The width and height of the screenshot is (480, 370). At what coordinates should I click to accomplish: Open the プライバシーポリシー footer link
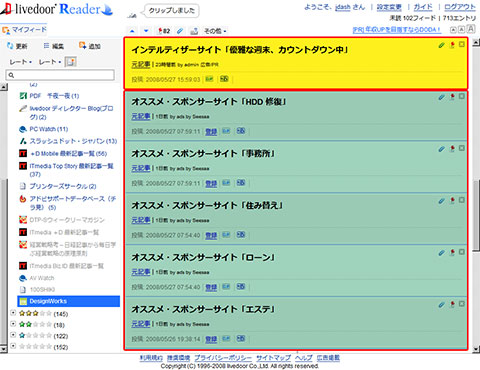click(x=223, y=358)
